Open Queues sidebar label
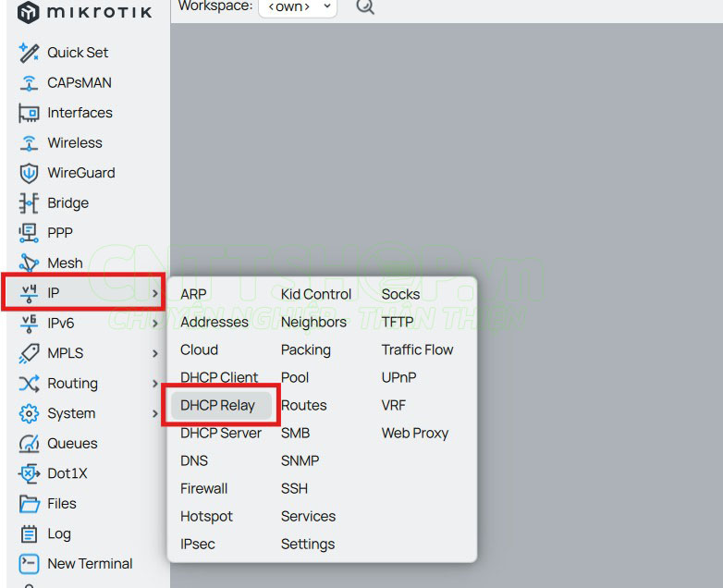 pos(72,444)
